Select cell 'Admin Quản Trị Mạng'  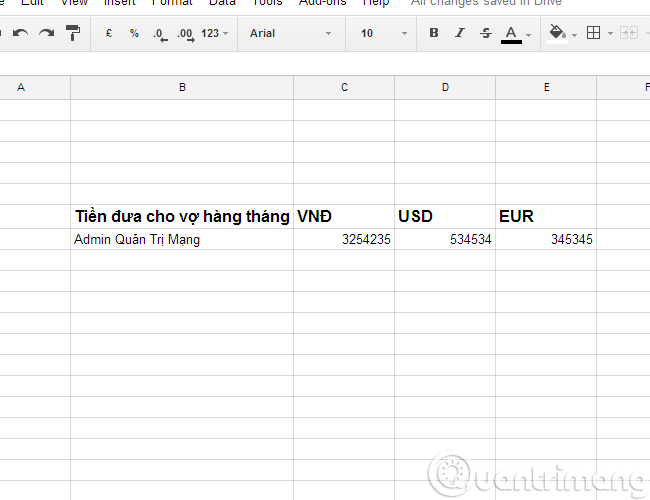pos(182,239)
